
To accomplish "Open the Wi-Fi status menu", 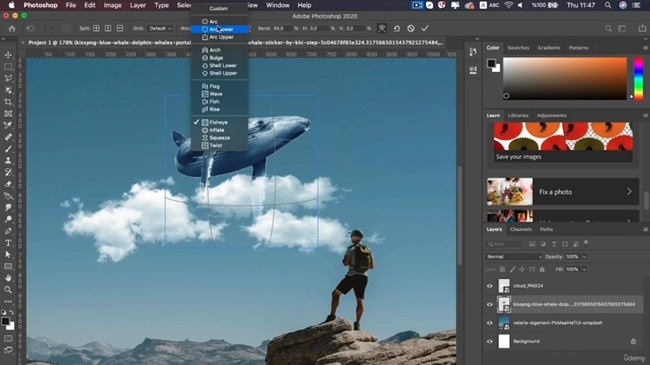I will tap(508, 5).
